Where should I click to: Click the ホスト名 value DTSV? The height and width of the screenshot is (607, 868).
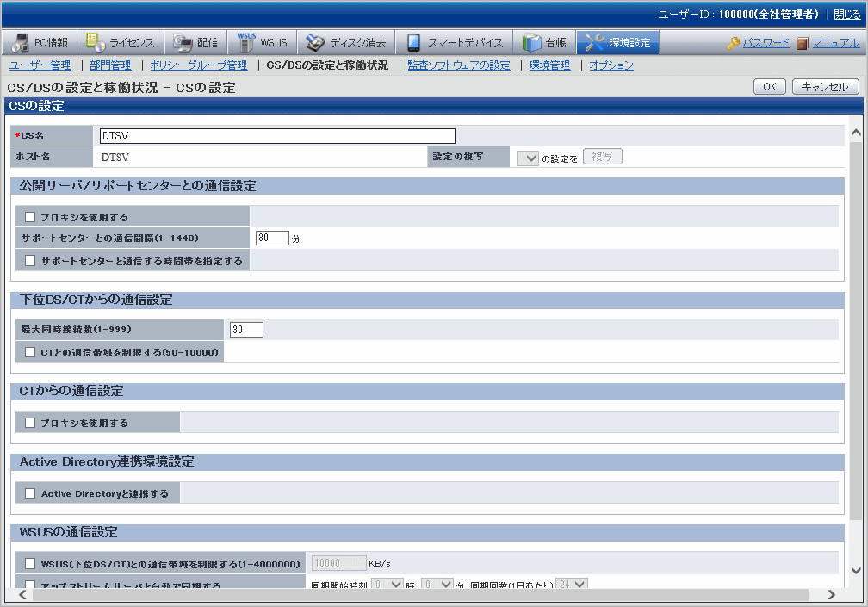115,158
